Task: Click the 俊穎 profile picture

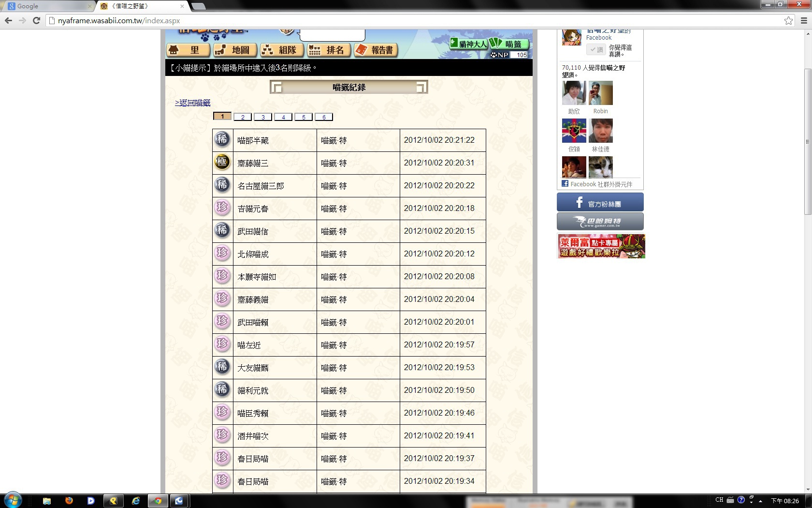Action: 574,131
